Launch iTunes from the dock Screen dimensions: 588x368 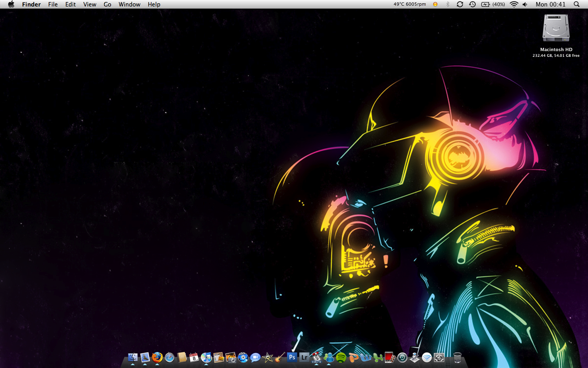click(x=206, y=357)
